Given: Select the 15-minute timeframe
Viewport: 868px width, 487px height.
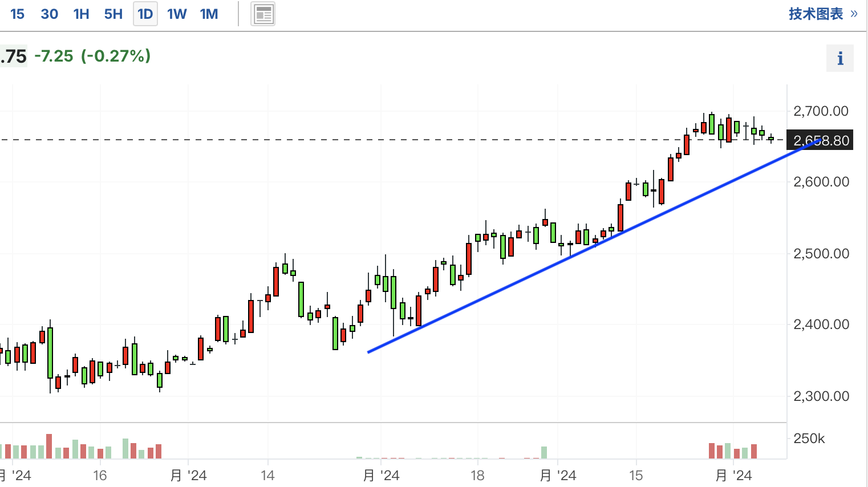Looking at the screenshot, I should coord(17,14).
